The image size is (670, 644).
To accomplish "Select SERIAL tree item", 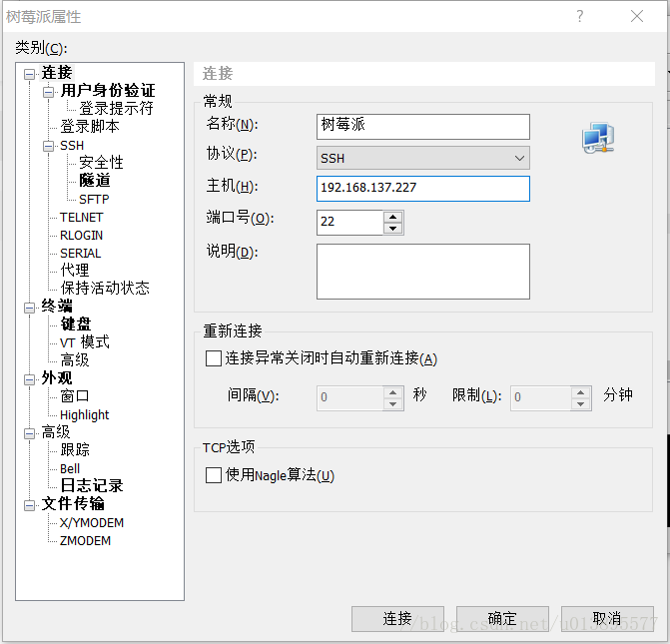I will (80, 254).
